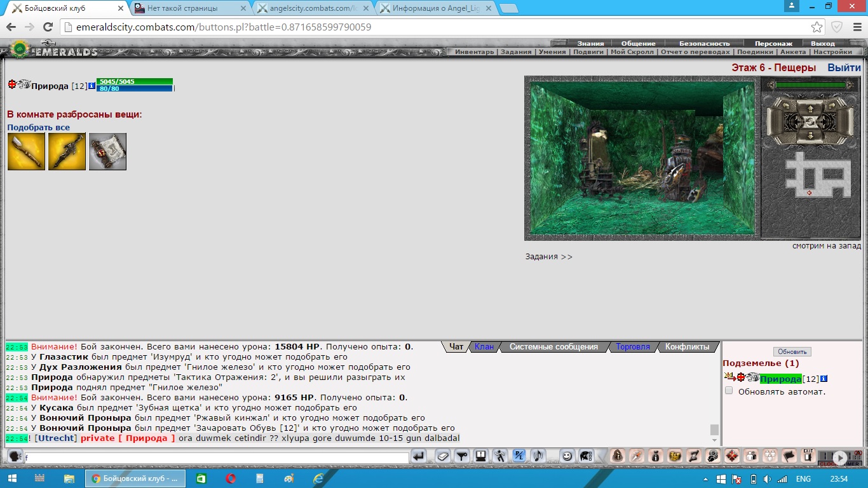Send chat message with the enter arrow icon
Screen dimensions: 868x488
pos(418,456)
